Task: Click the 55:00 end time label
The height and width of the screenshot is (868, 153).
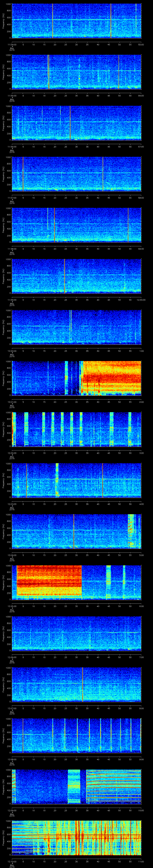Action: (x=141, y=44)
